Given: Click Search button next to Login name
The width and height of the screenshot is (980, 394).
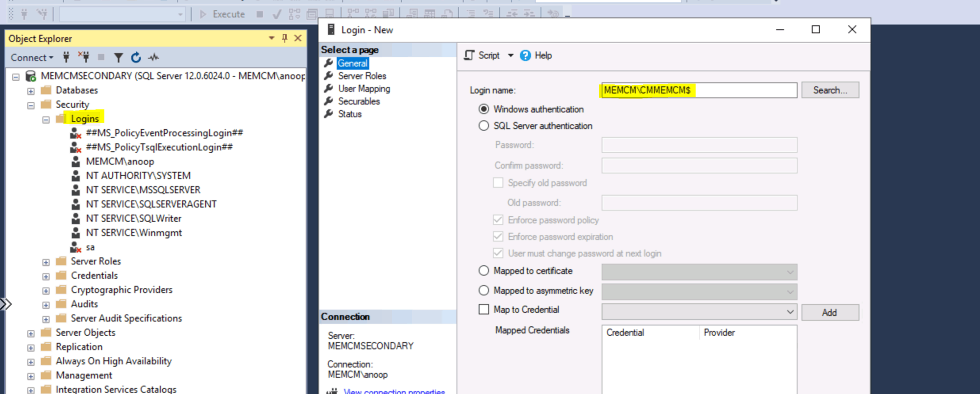Looking at the screenshot, I should (x=830, y=90).
